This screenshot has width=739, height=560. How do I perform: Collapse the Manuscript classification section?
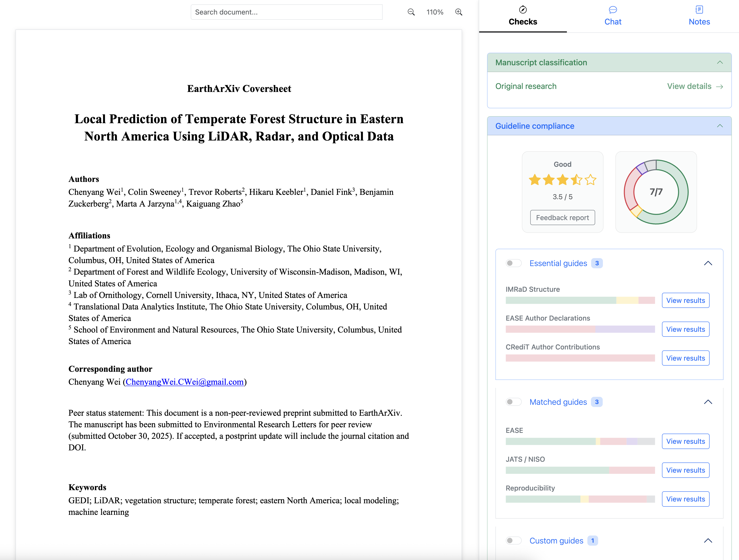(x=720, y=62)
